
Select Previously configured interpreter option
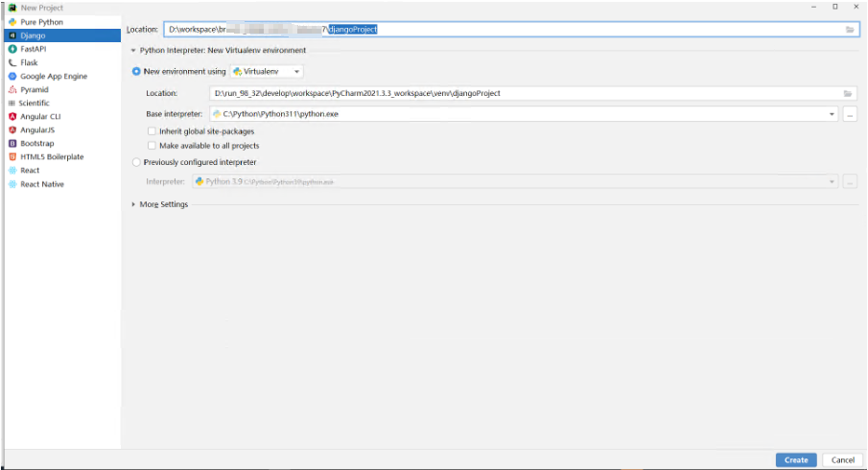[x=136, y=162]
